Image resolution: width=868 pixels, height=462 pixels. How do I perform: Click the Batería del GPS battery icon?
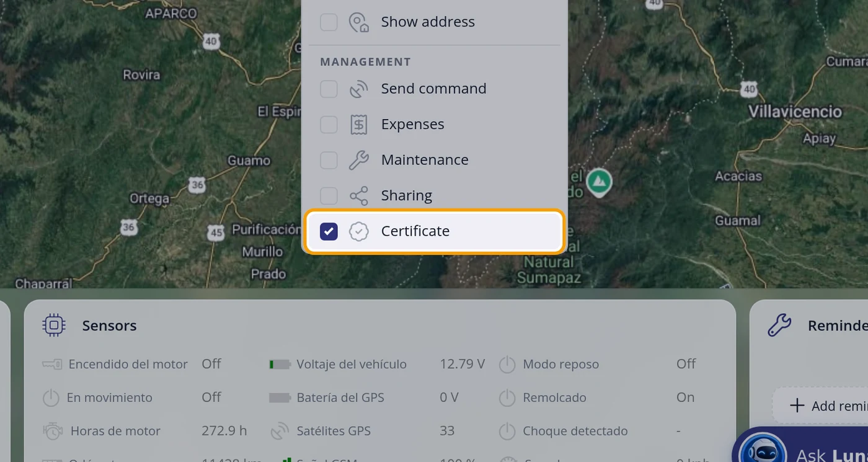(x=280, y=398)
